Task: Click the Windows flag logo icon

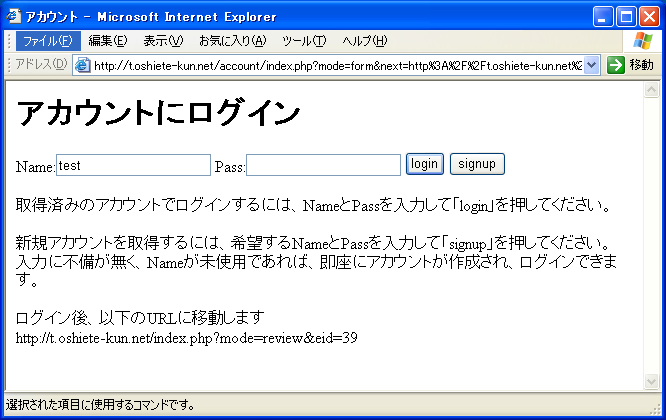Action: click(x=643, y=41)
